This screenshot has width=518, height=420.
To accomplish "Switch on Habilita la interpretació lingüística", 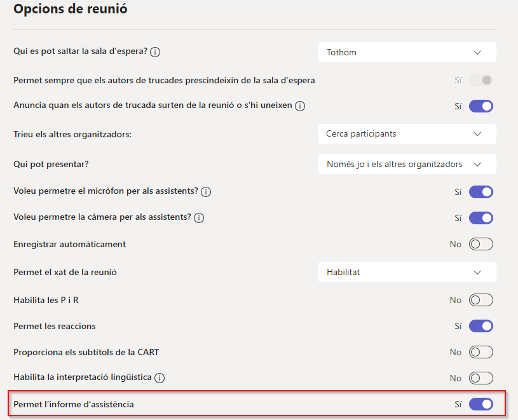I will [481, 378].
